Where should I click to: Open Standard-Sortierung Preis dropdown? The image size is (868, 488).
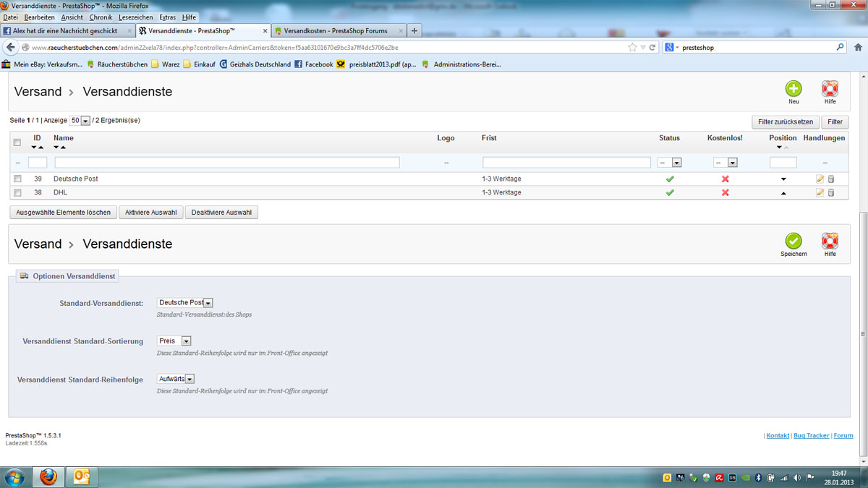click(174, 341)
